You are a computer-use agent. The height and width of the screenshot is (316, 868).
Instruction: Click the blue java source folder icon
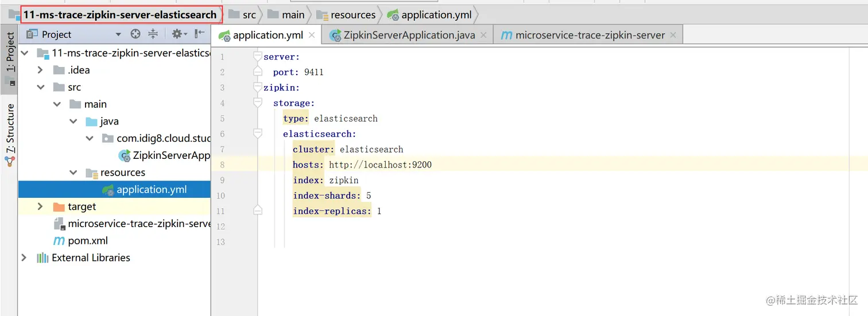[91, 122]
